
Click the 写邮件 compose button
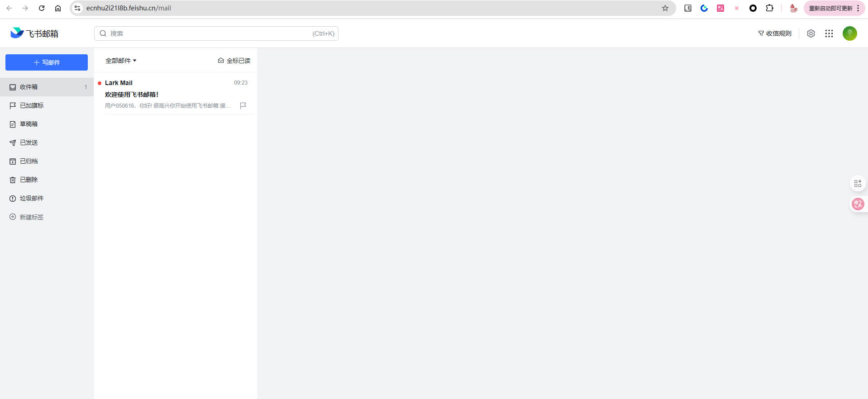(x=47, y=62)
